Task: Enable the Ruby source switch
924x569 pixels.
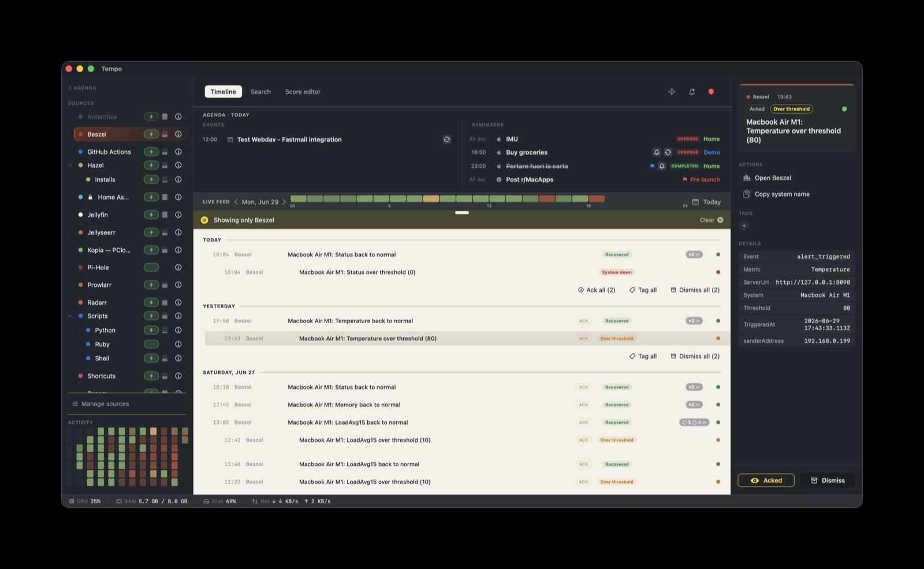Action: 151,344
